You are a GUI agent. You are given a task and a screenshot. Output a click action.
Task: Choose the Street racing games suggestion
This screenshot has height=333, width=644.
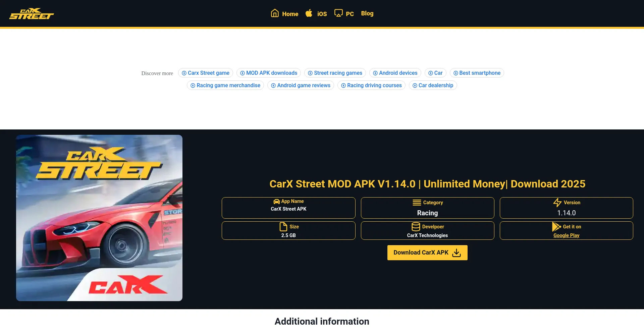[x=335, y=73]
